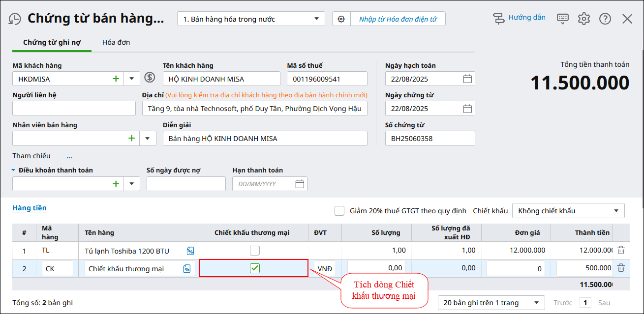This screenshot has width=644, height=314.
Task: Add new customer with green plus icon
Action: pos(116,79)
